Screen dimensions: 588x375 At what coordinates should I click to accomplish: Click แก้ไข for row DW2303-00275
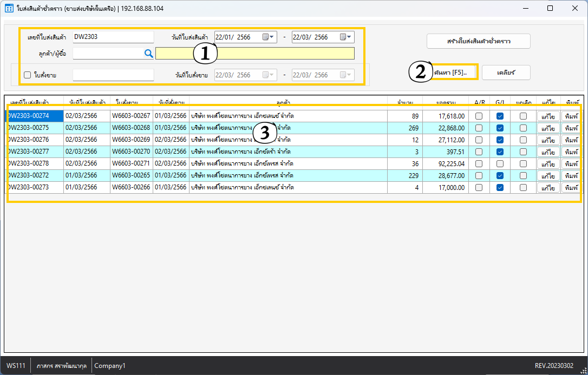click(x=548, y=128)
